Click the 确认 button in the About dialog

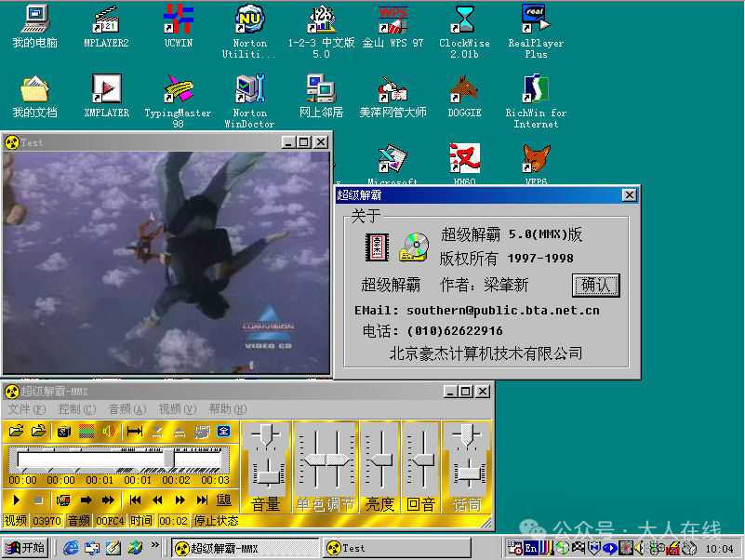[596, 286]
